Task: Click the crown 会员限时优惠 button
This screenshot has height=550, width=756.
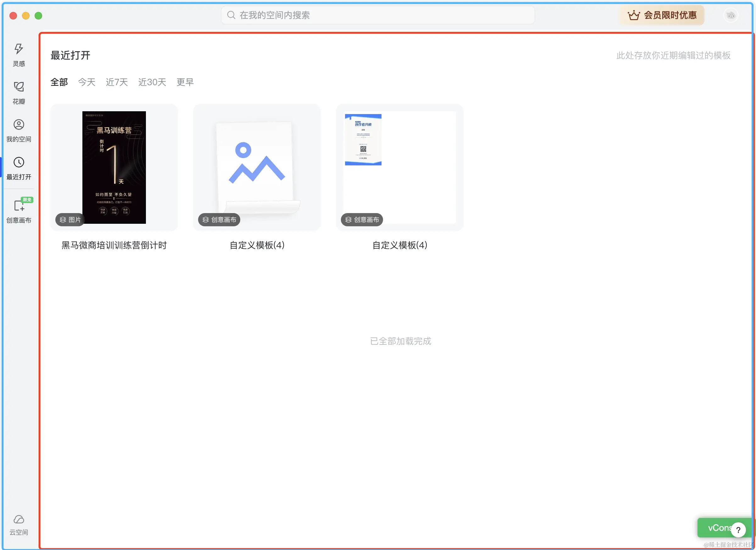Action: [x=662, y=15]
